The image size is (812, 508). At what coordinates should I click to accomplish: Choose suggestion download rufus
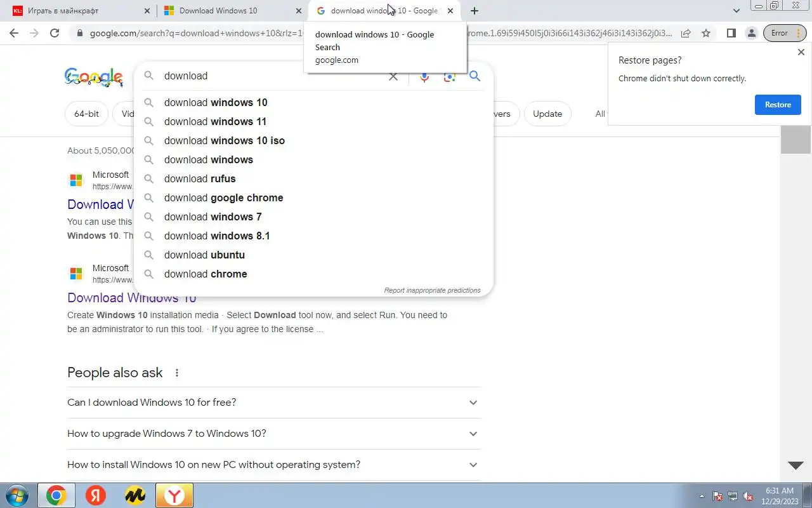pyautogui.click(x=313, y=178)
